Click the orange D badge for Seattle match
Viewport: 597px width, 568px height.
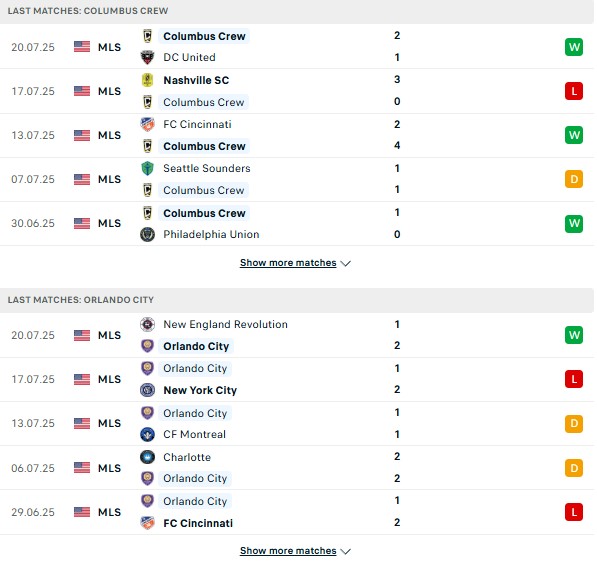coord(574,179)
